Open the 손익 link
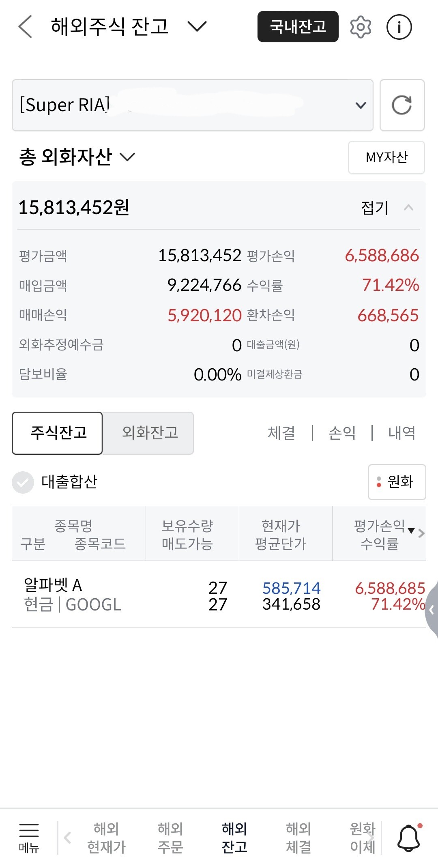The image size is (438, 868). [x=342, y=433]
